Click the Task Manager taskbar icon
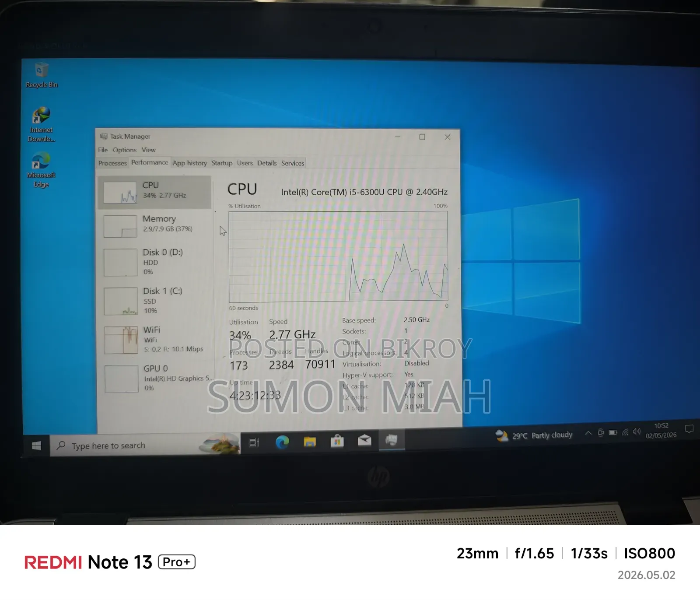Image resolution: width=700 pixels, height=600 pixels. [x=392, y=440]
